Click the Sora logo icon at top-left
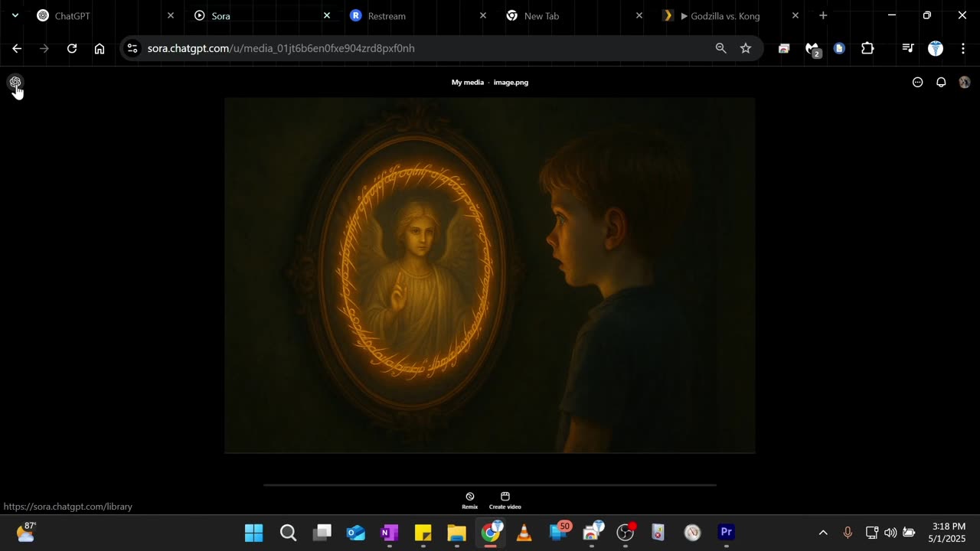Screen dimensions: 980x551 point(15,82)
